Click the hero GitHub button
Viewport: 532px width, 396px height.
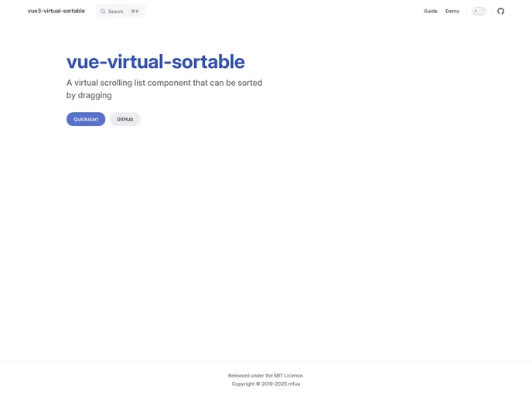click(x=124, y=119)
